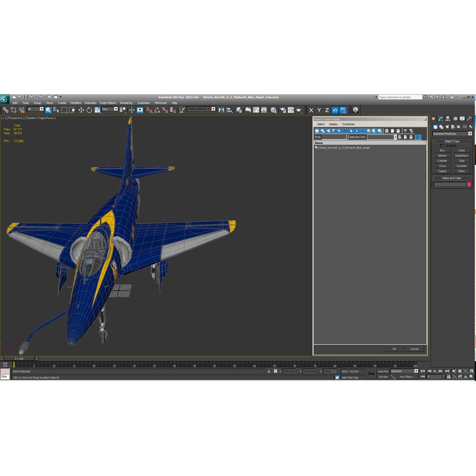The width and height of the screenshot is (476, 476).
Task: Click the Auto Key button
Action: (383, 371)
